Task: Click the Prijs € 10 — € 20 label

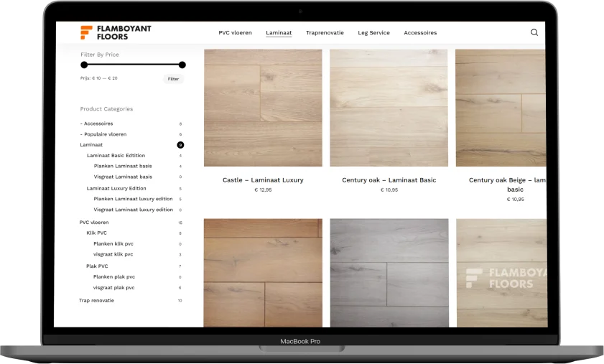Action: tap(98, 78)
